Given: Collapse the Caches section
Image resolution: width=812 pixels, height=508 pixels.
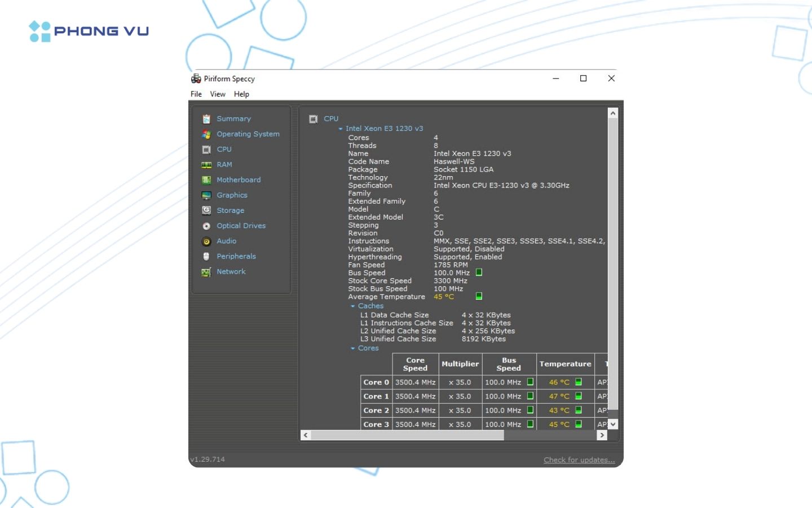Looking at the screenshot, I should tap(353, 306).
